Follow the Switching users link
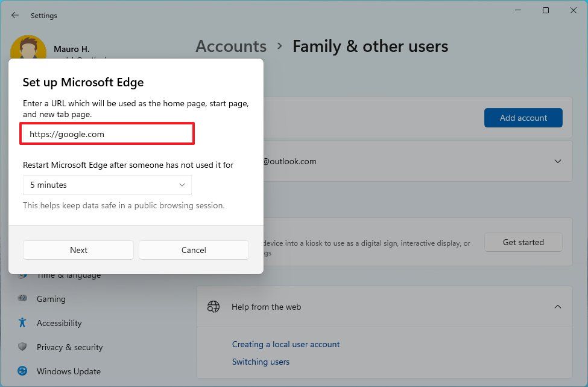This screenshot has height=387, width=588. click(x=261, y=362)
